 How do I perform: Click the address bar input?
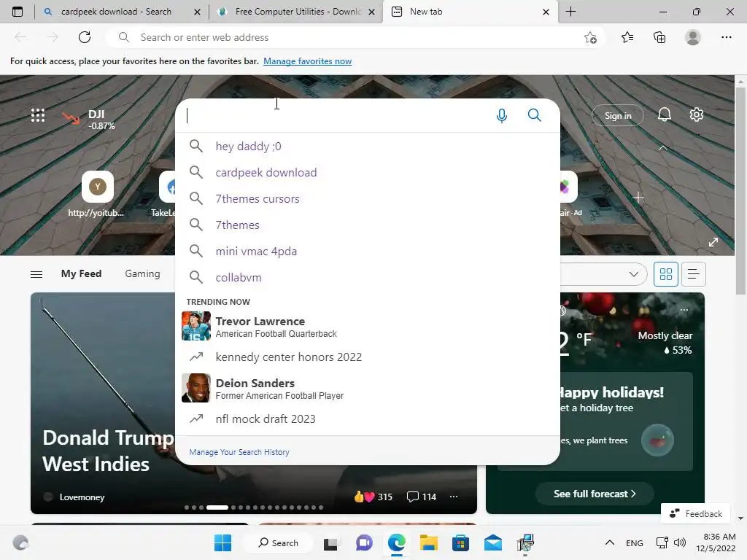(355, 37)
